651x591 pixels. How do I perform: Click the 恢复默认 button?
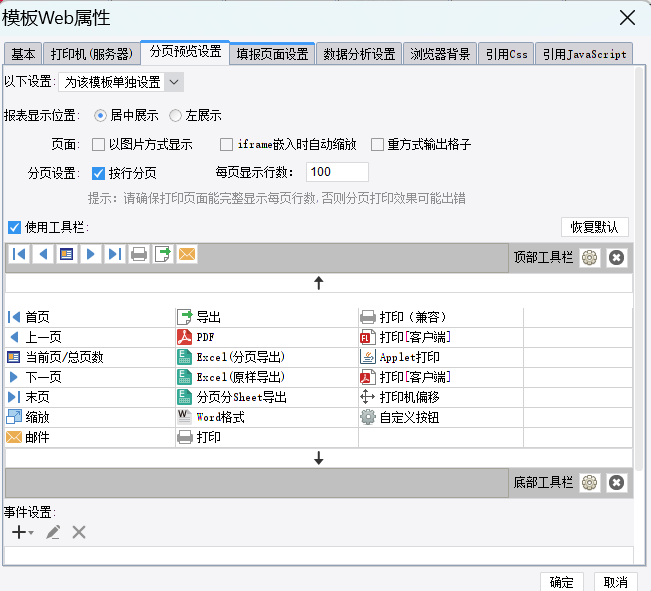click(x=595, y=227)
